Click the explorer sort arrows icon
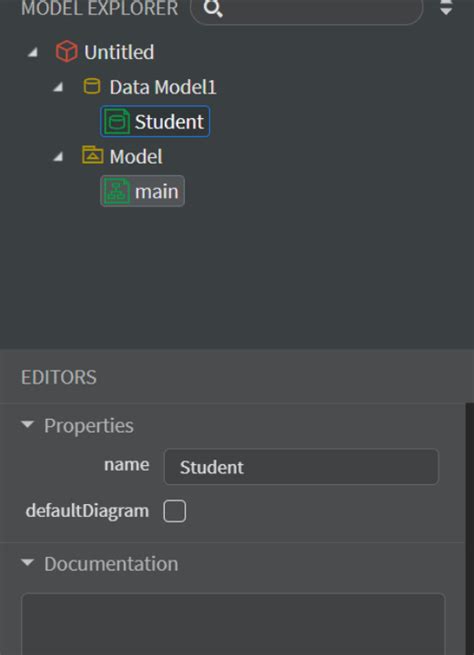Viewport: 474px width, 655px height. 446,8
